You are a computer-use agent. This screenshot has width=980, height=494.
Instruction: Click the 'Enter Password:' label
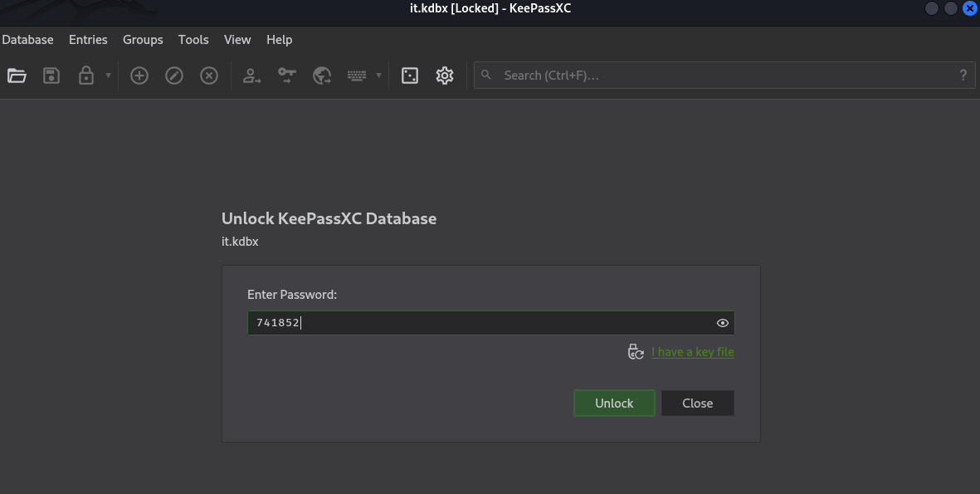[292, 295]
